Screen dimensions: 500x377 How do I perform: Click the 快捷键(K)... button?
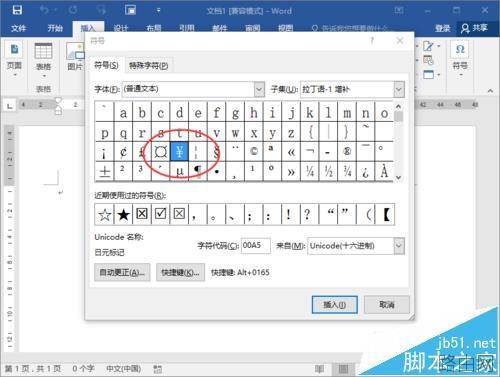pyautogui.click(x=180, y=272)
